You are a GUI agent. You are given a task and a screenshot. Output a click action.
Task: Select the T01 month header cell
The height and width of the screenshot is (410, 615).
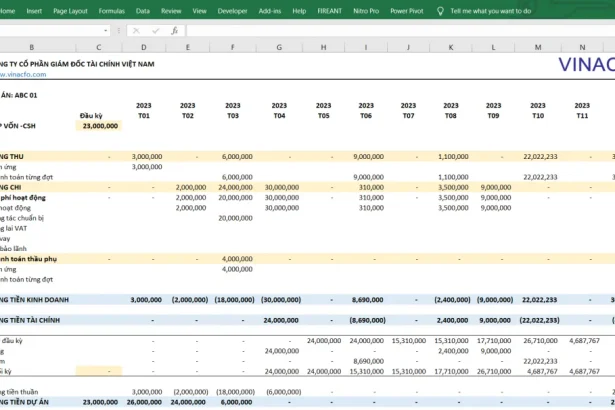point(144,116)
